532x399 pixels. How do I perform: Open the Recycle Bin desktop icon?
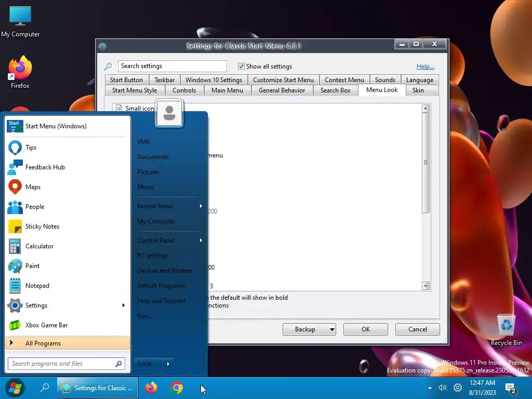506,330
